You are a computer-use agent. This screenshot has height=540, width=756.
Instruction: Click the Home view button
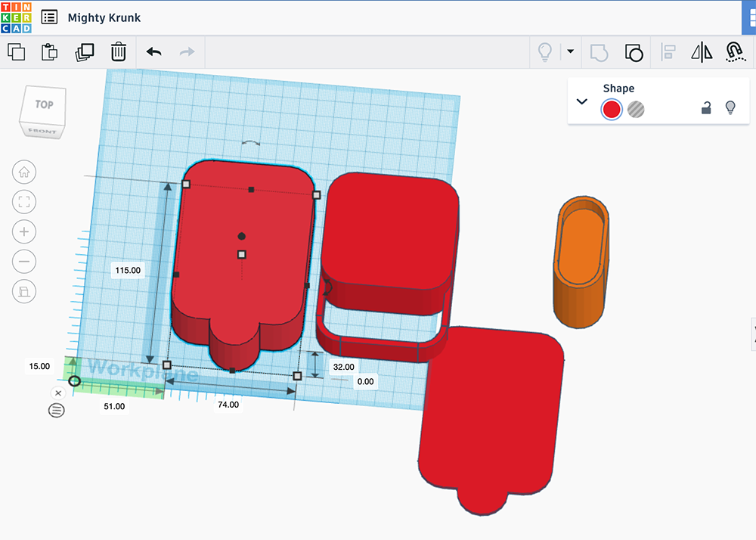[x=24, y=172]
